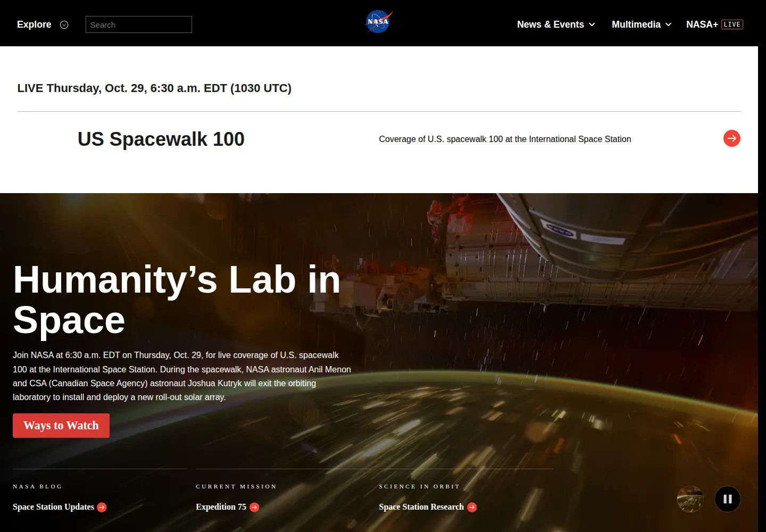Expand the News & Events dropdown chevron
The height and width of the screenshot is (532, 766).
592,24
